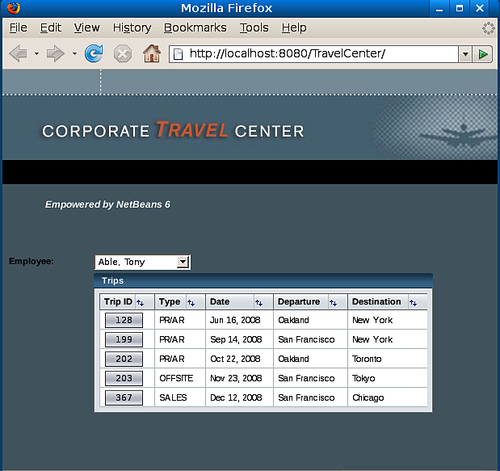Sort trips by the Trip ID sort icon
The height and width of the screenshot is (471, 500).
click(140, 303)
